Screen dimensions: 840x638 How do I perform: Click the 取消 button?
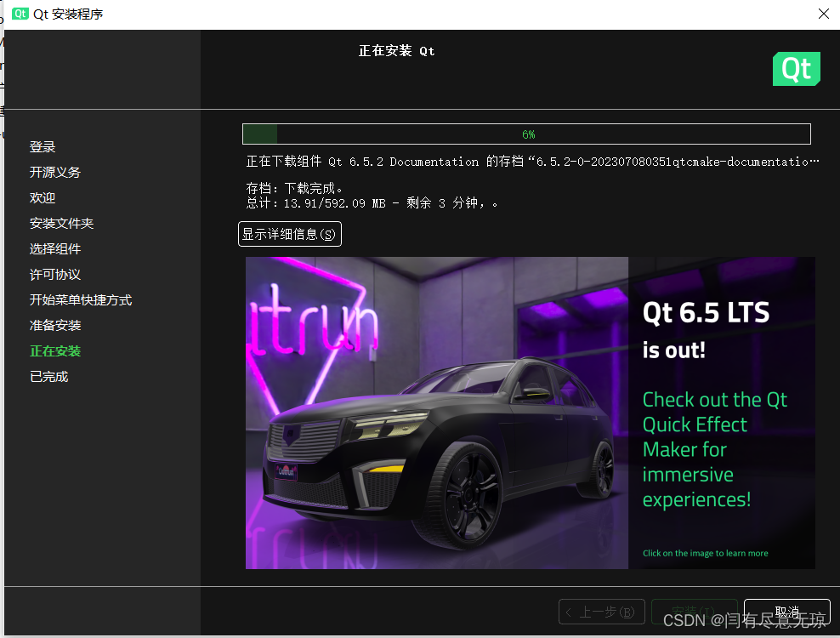787,612
